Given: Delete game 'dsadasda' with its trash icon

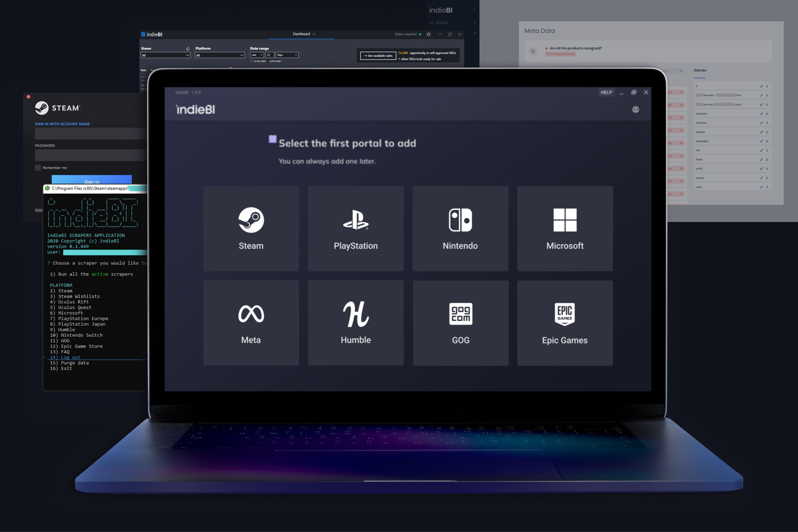Looking at the screenshot, I should coord(767,114).
